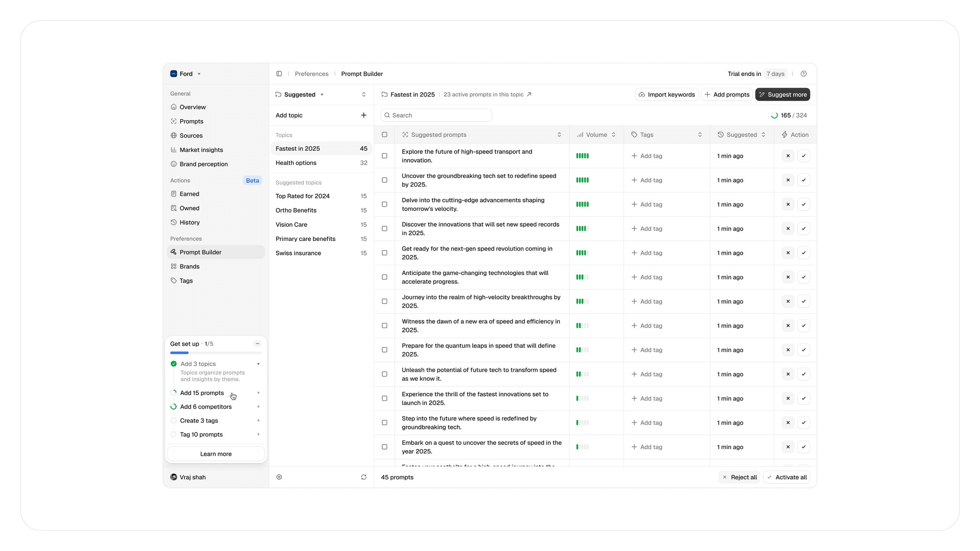Click refresh icon below topics list
Screen dimensions: 980x551
click(x=364, y=477)
